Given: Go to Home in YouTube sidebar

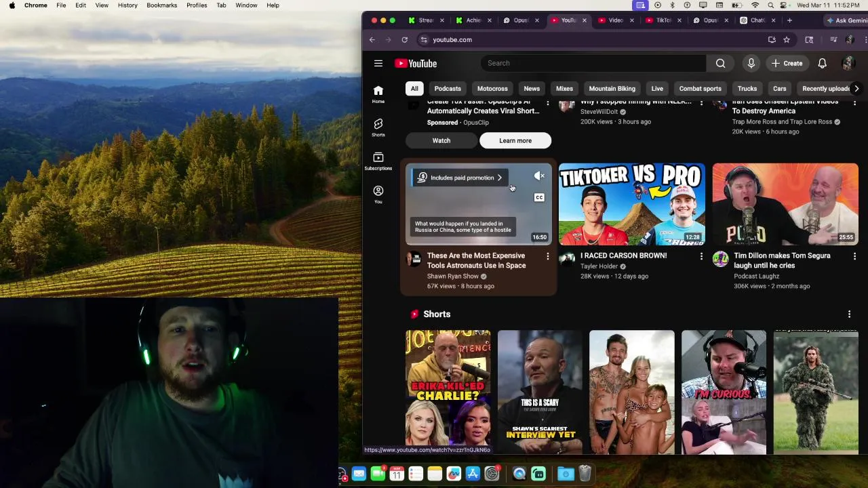Looking at the screenshot, I should point(378,94).
